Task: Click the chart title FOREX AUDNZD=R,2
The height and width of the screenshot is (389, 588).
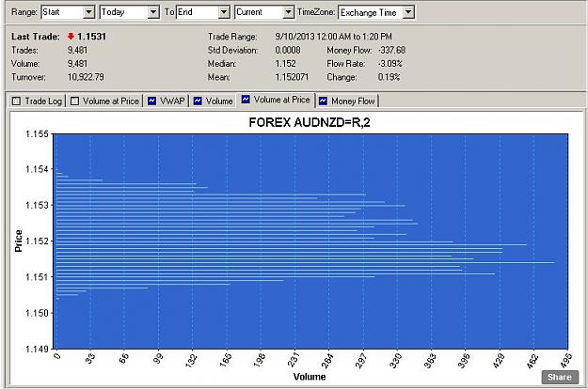Action: click(x=310, y=122)
